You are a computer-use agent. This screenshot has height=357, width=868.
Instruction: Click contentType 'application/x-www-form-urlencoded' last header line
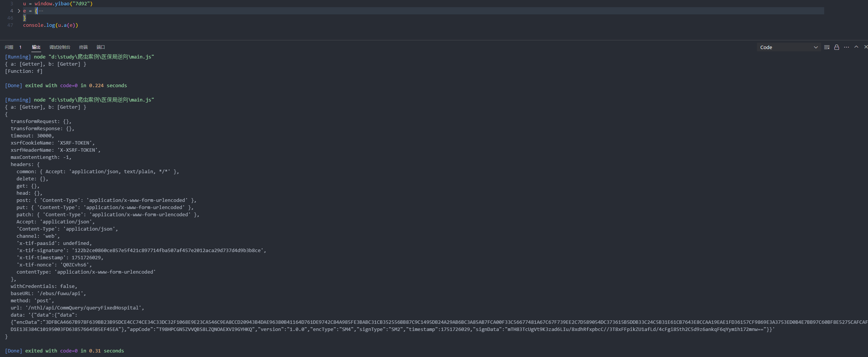86,272
